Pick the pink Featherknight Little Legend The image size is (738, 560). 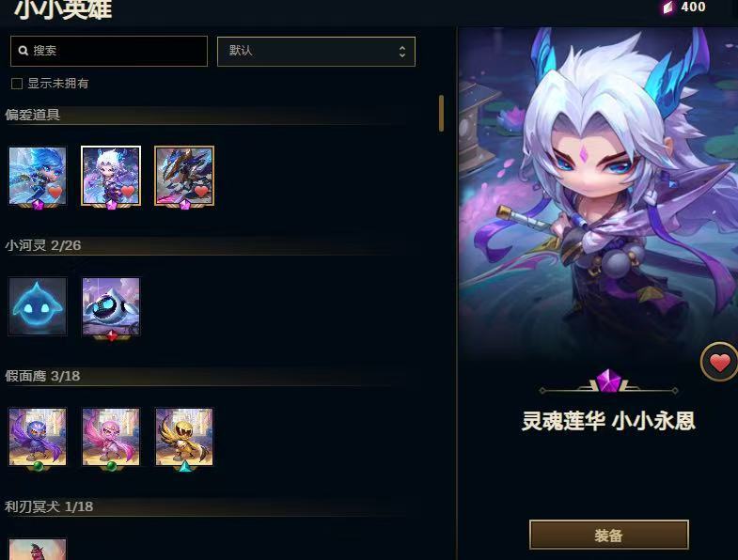(111, 437)
